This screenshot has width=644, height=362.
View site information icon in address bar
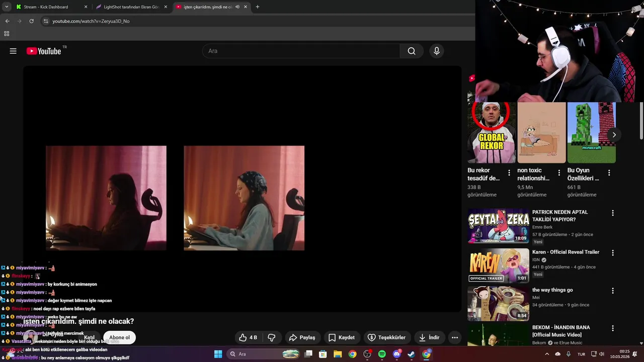(45, 21)
